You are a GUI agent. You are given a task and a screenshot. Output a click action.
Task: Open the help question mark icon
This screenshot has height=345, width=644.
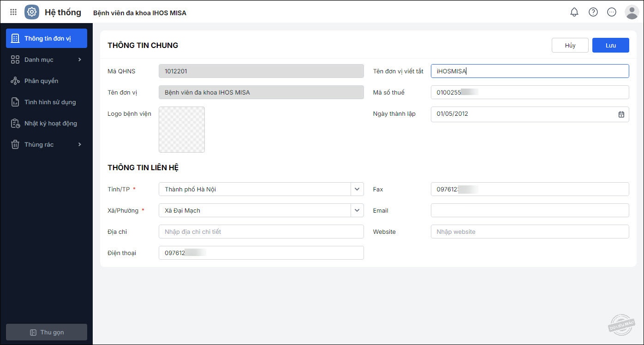pos(593,12)
